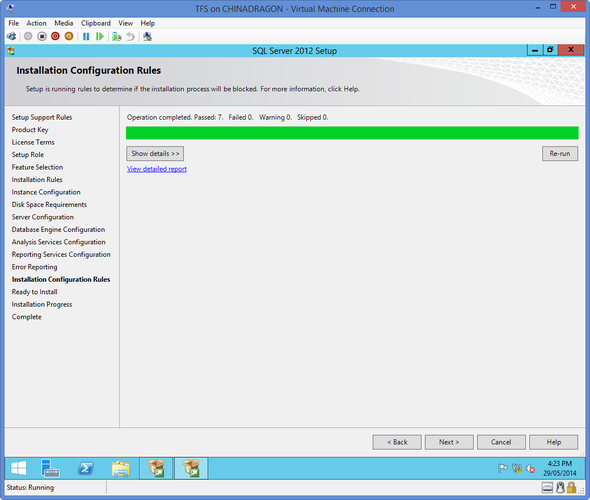Pause the virtual machine

[86, 36]
